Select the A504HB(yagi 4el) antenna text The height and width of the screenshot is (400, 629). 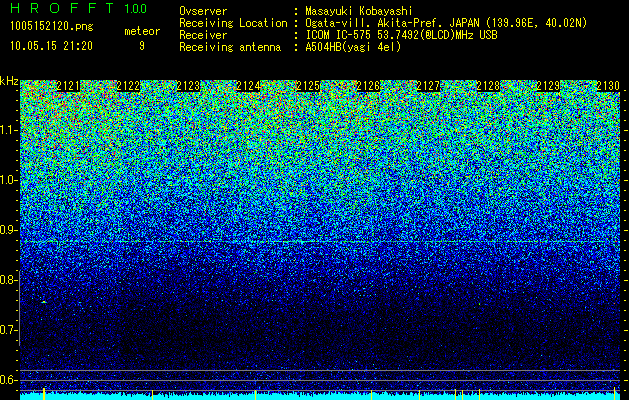click(x=353, y=47)
